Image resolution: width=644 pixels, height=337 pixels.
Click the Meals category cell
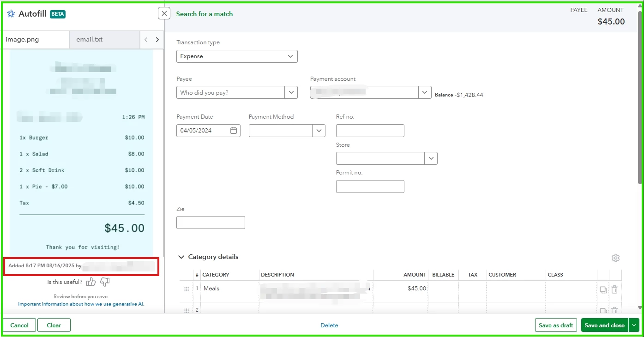click(x=229, y=291)
